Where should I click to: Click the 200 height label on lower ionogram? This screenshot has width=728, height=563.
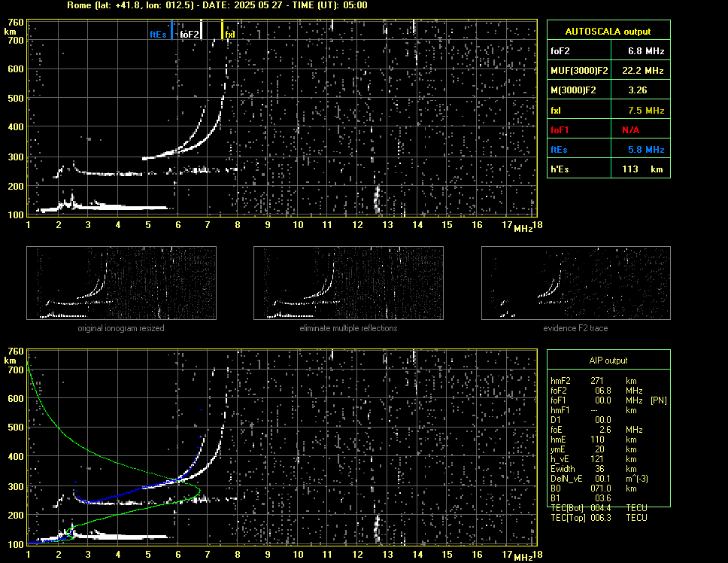click(x=16, y=515)
